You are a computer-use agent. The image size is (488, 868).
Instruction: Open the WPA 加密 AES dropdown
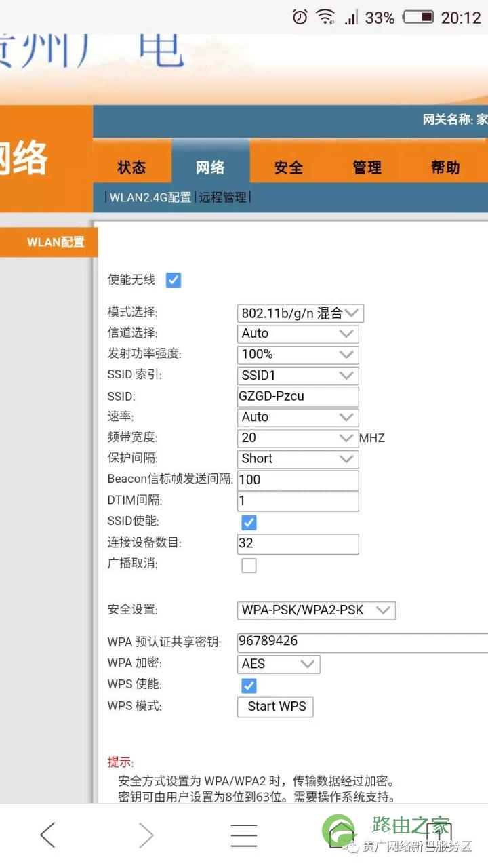point(279,664)
